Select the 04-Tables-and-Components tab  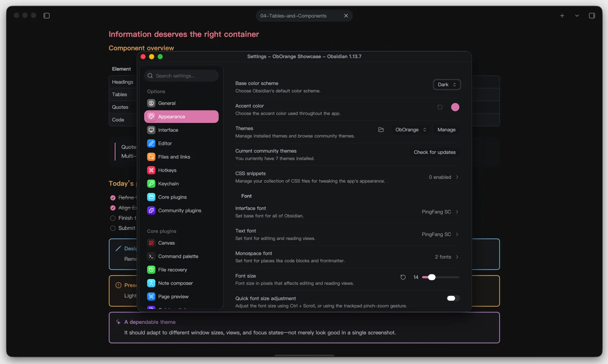(x=304, y=16)
